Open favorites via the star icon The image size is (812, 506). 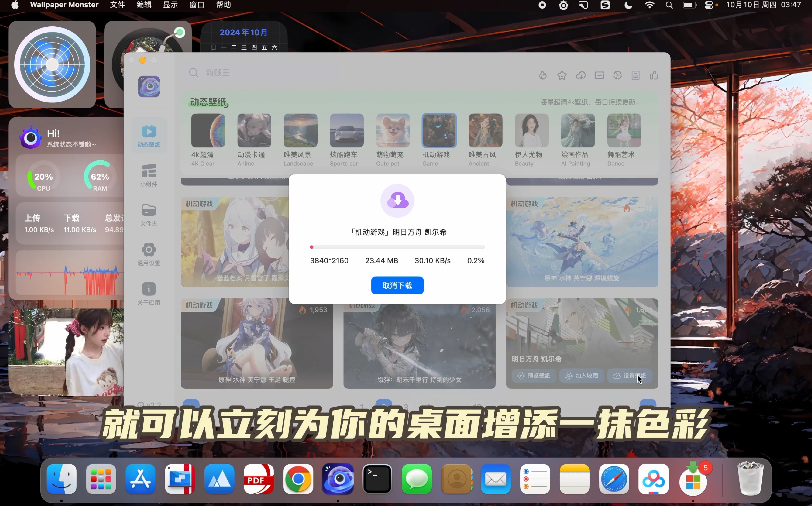[x=562, y=75]
